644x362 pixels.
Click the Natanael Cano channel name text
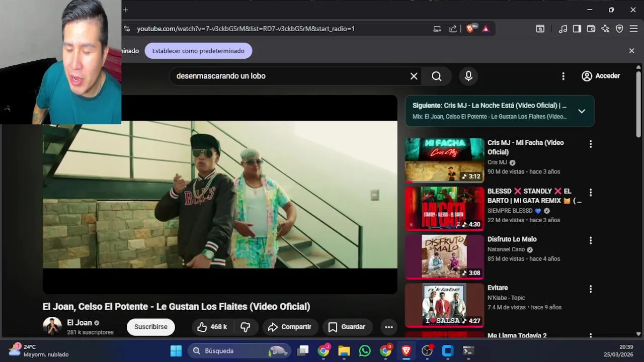point(506,249)
